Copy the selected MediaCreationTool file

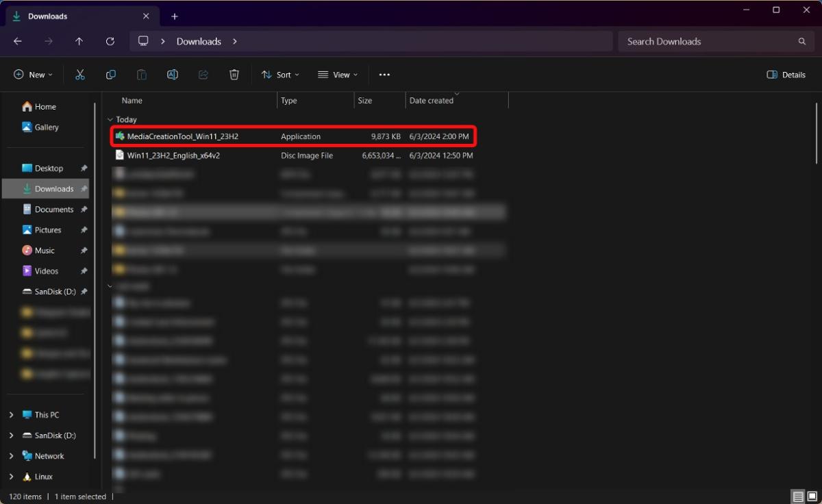click(110, 75)
